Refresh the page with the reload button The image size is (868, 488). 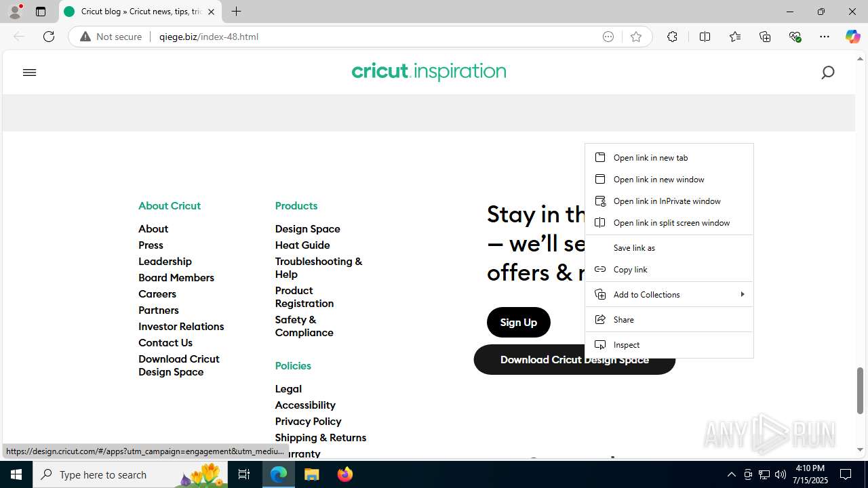click(49, 37)
